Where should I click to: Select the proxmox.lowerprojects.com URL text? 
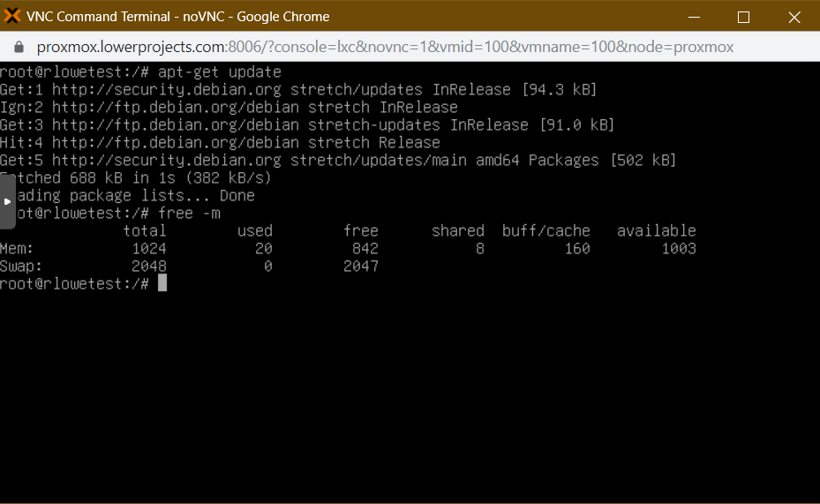pos(385,47)
